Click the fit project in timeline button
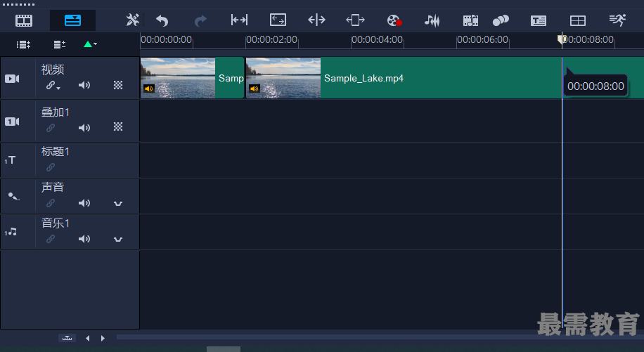The width and height of the screenshot is (644, 352). (x=67, y=338)
